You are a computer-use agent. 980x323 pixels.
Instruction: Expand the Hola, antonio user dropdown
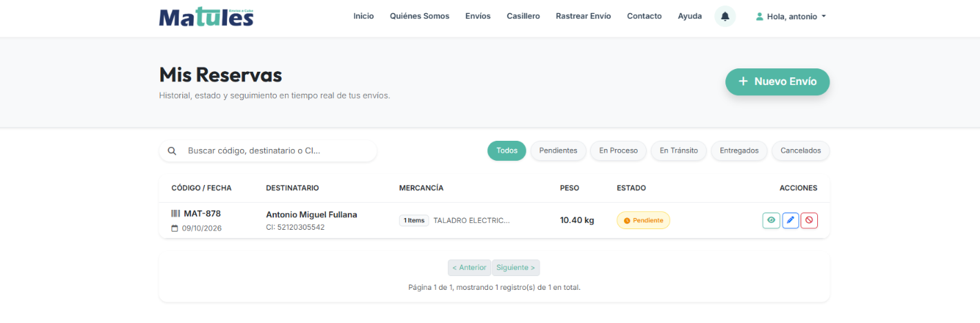[791, 16]
